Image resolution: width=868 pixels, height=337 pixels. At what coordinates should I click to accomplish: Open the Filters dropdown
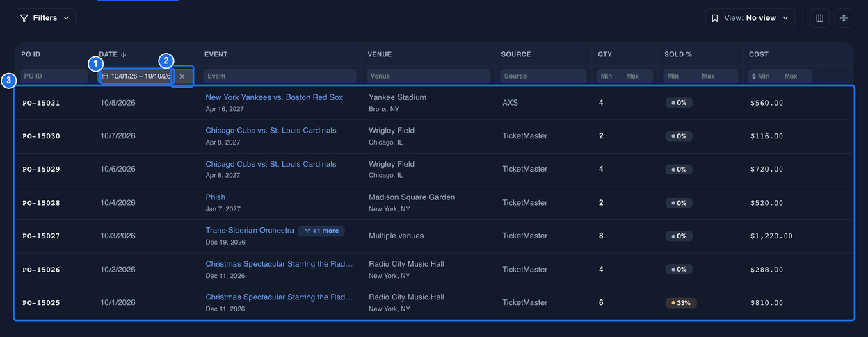45,18
